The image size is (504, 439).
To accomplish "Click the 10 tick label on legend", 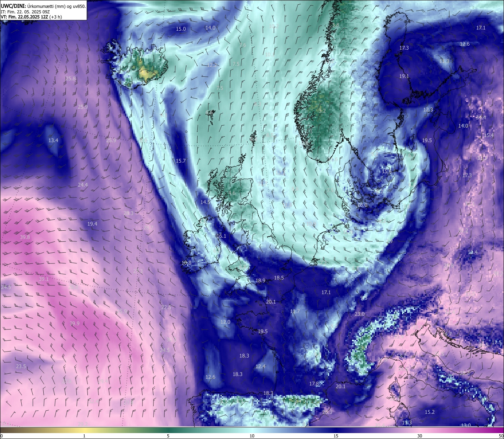I will pos(252,436).
